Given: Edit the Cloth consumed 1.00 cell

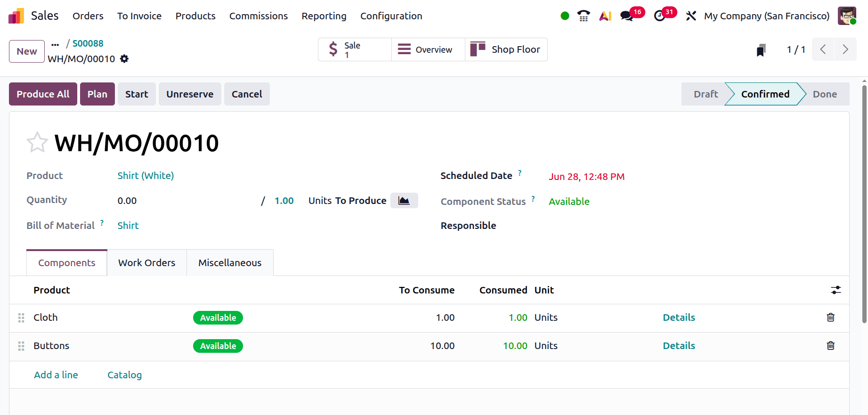Looking at the screenshot, I should pos(518,317).
